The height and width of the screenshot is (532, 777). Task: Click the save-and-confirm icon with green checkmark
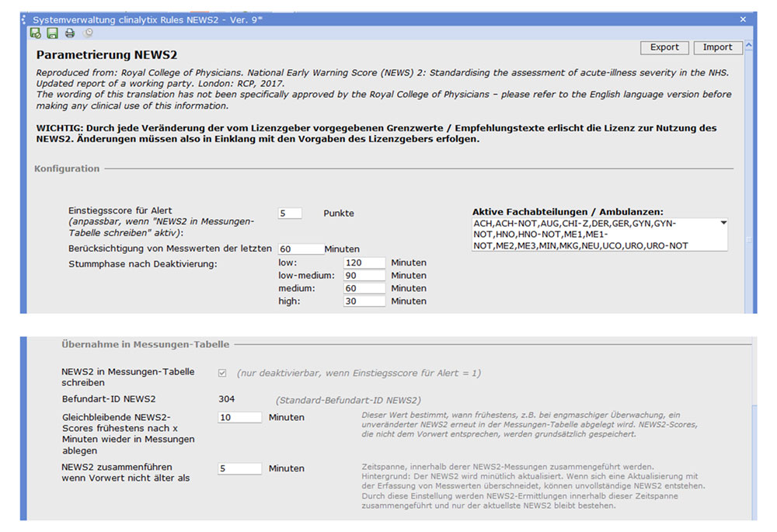(x=35, y=33)
